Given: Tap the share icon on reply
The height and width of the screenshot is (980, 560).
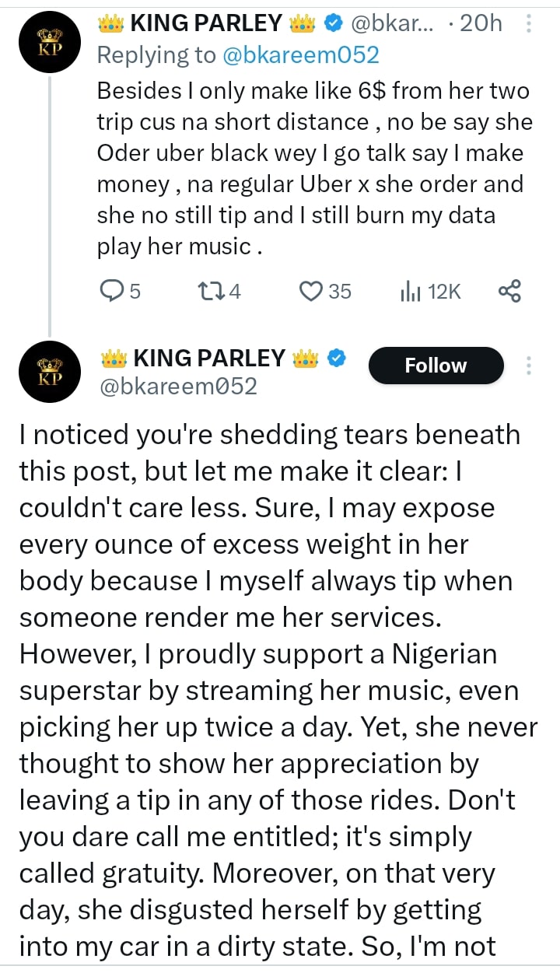Looking at the screenshot, I should [509, 292].
